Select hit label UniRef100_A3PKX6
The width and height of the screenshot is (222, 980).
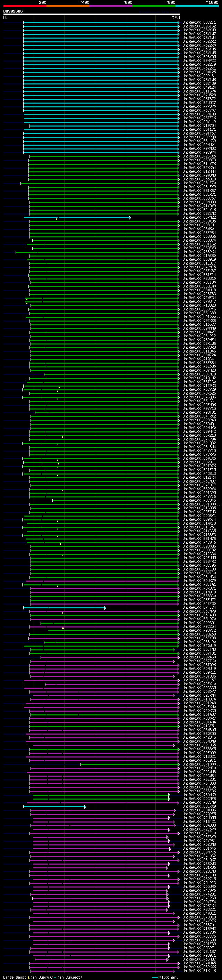tap(199, 967)
